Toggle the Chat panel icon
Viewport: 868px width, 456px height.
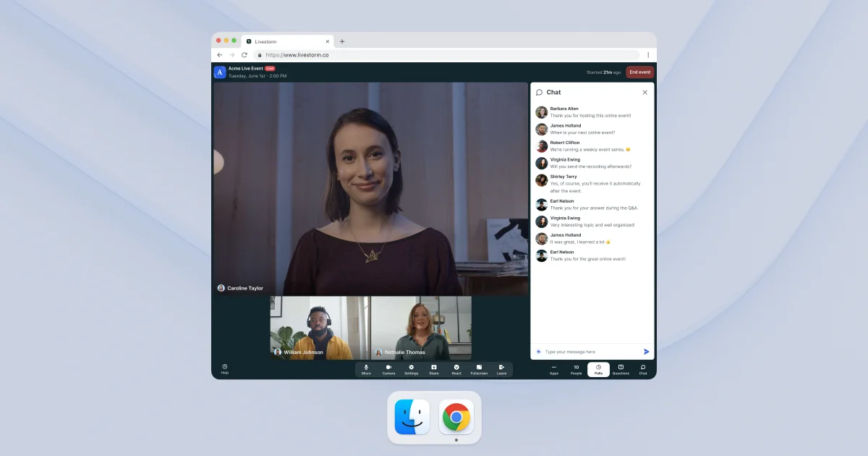pyautogui.click(x=643, y=369)
